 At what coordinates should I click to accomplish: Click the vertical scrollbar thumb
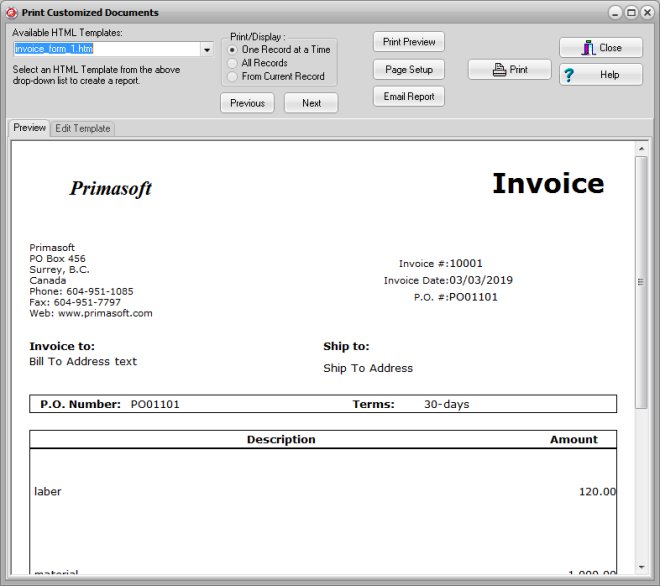(641, 282)
